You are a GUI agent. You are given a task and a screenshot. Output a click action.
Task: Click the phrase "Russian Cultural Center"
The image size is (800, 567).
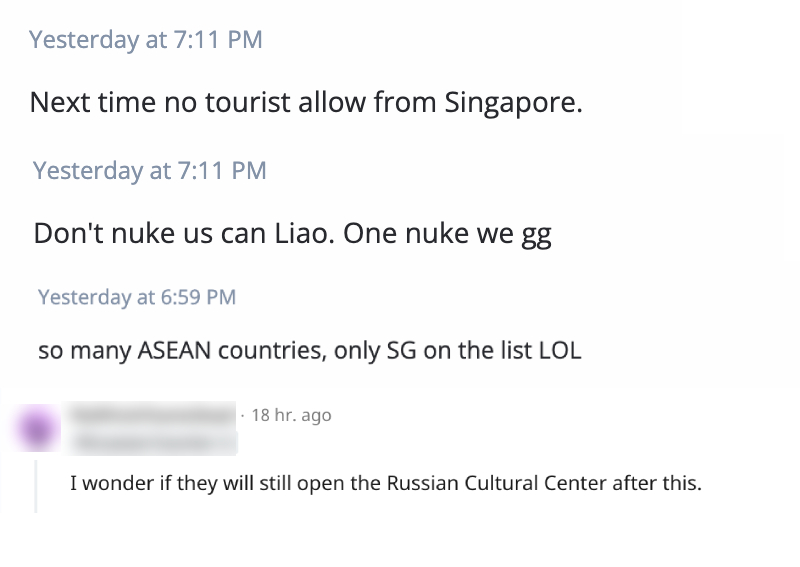(488, 483)
